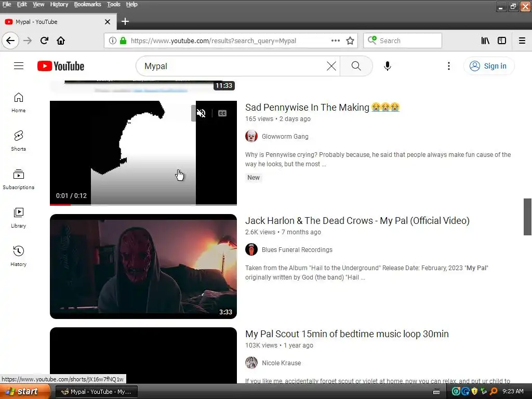
Task: Click the yellow shield tray icon
Action: tap(475, 392)
